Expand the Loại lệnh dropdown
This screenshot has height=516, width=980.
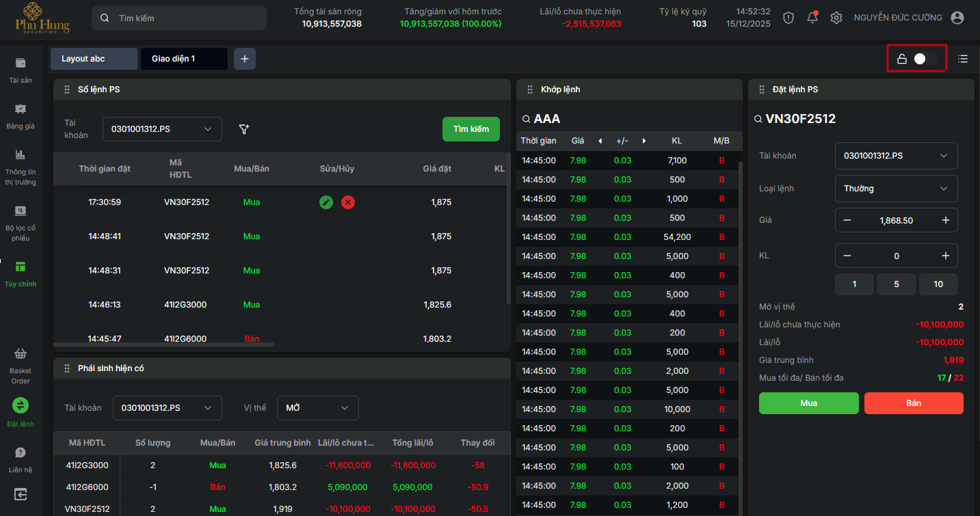(x=896, y=189)
